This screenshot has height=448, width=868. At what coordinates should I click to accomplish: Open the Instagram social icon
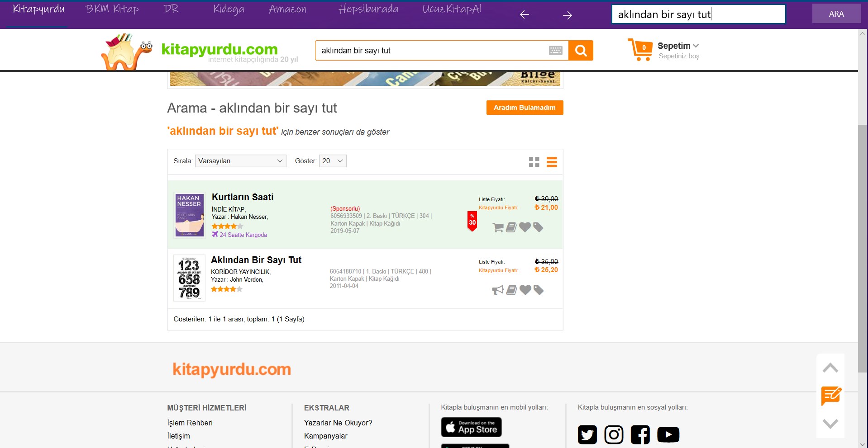pyautogui.click(x=614, y=435)
